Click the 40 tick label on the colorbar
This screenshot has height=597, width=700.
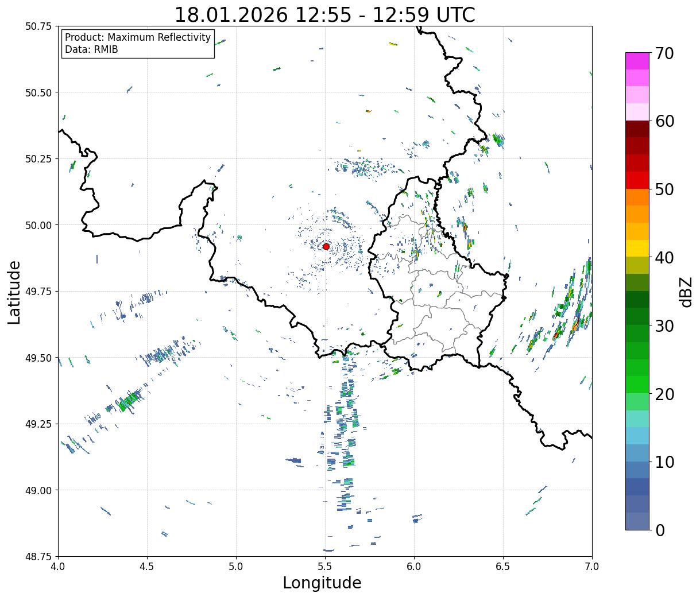664,258
